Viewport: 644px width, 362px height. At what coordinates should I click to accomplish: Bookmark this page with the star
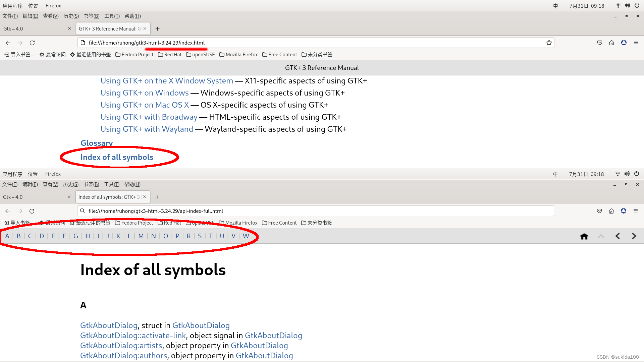[549, 43]
